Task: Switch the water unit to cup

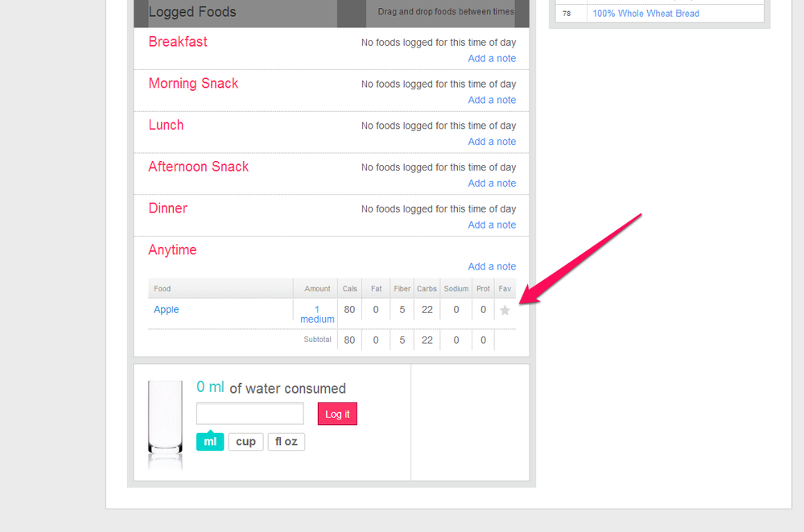Action: [x=245, y=442]
